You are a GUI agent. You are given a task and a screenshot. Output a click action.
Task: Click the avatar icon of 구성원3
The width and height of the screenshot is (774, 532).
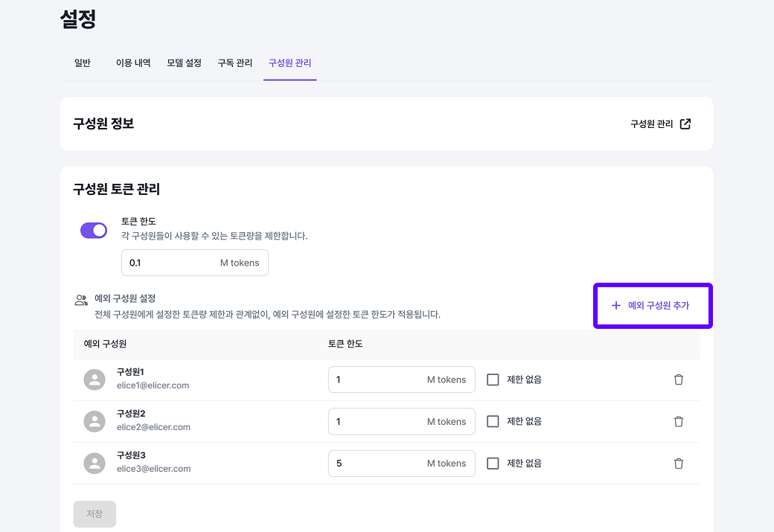pyautogui.click(x=94, y=463)
